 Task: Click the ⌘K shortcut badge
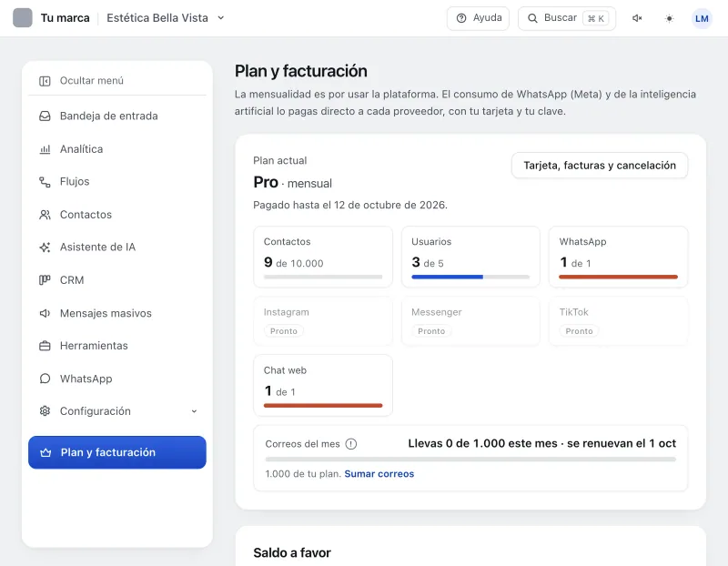[596, 18]
